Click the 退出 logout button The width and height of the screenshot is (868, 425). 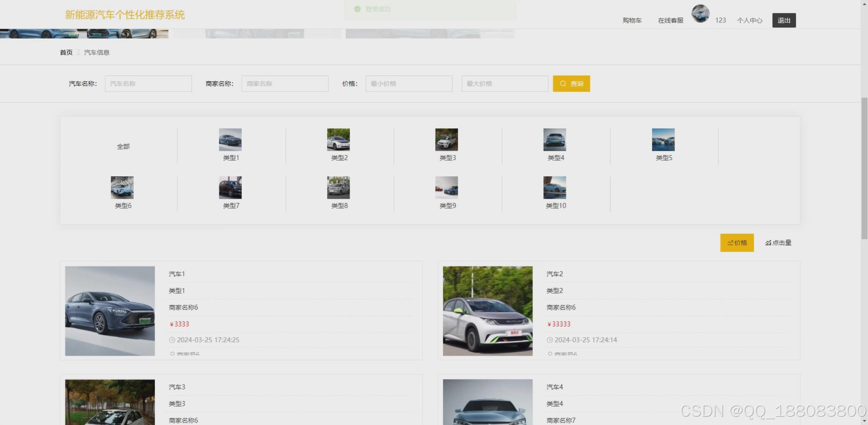[784, 20]
